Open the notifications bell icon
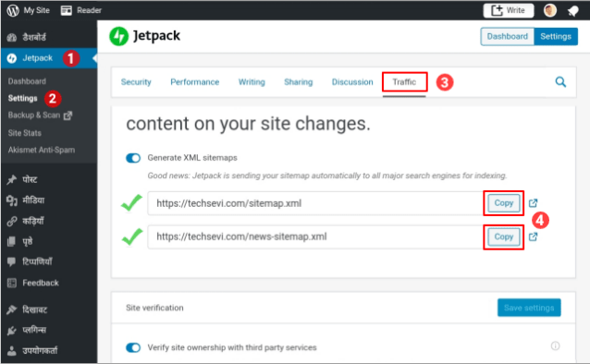 [572, 11]
